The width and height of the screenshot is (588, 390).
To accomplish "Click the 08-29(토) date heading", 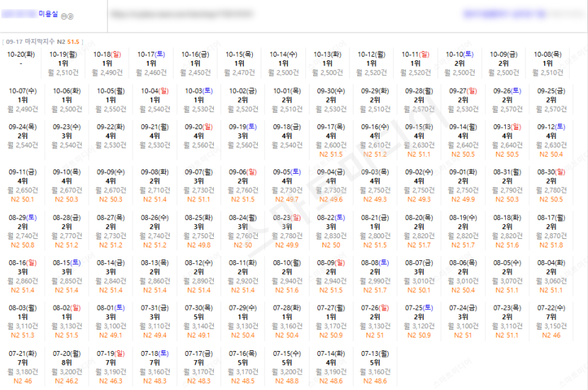I will 23,217.
